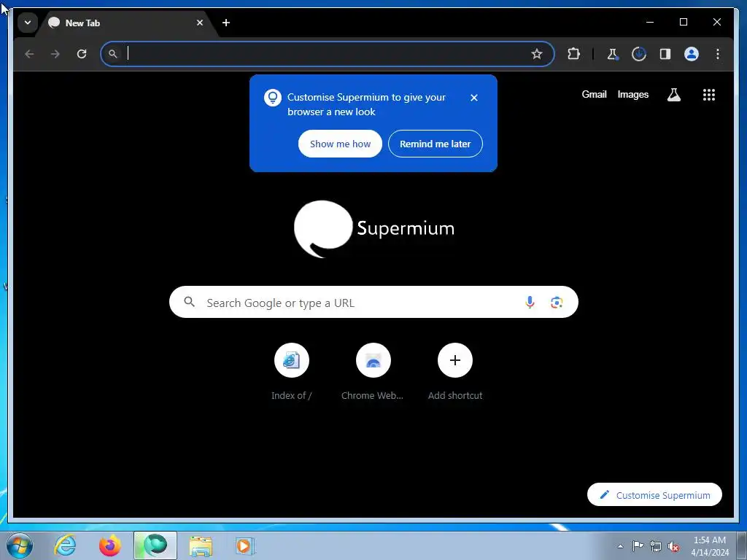This screenshot has height=560, width=747.
Task: Click the magnifier icon in search box
Action: 190,302
